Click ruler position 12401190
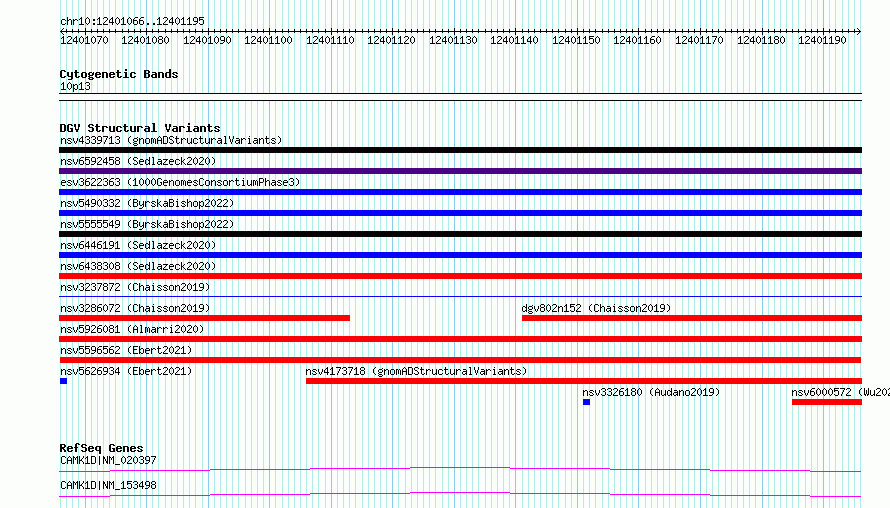This screenshot has width=890, height=508. click(x=822, y=40)
